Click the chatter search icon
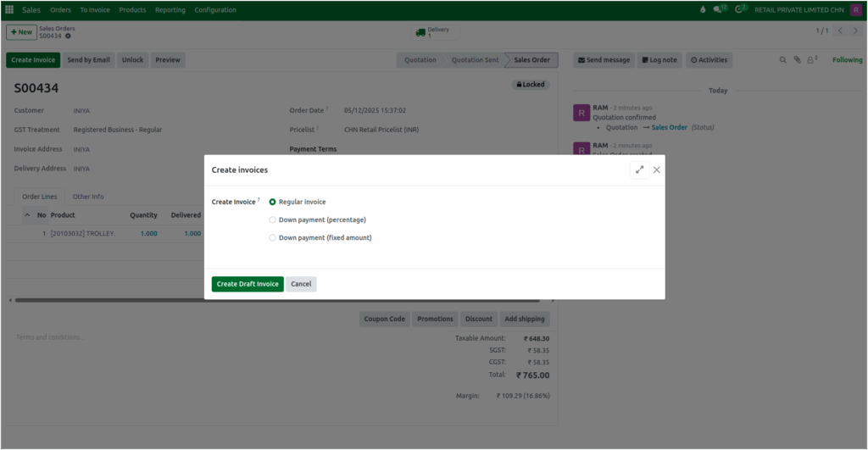 coord(782,60)
